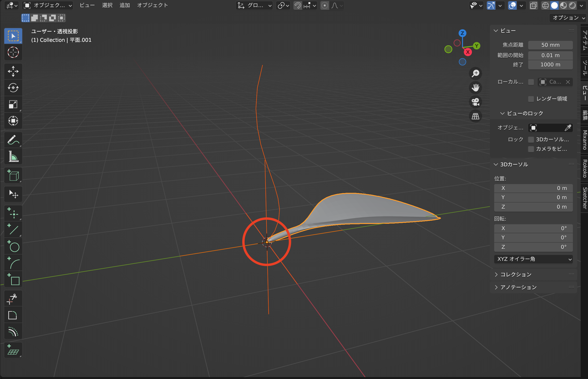This screenshot has height=379, width=588.
Task: Open the pivot point dropdown
Action: click(283, 5)
